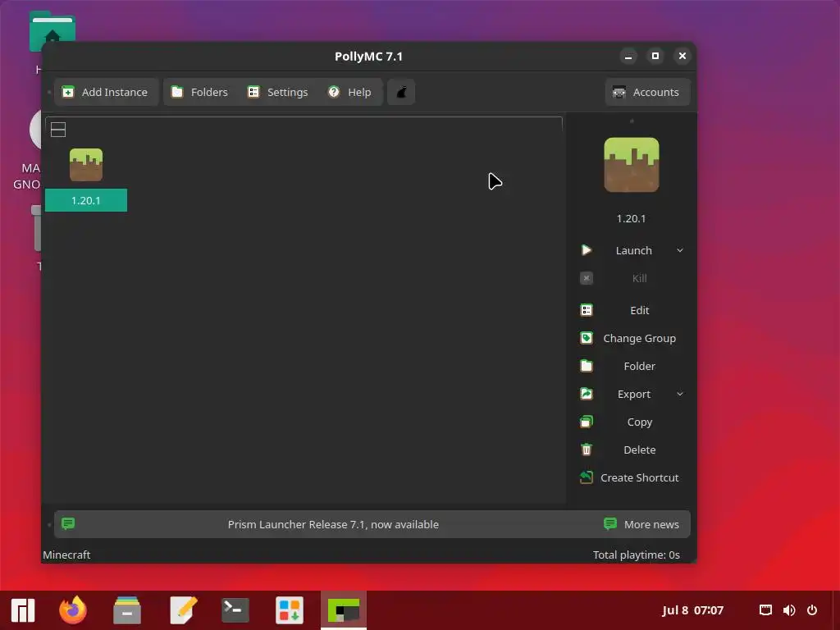Viewport: 840px width, 630px height.
Task: Open the terminal from the taskbar
Action: coord(235,610)
